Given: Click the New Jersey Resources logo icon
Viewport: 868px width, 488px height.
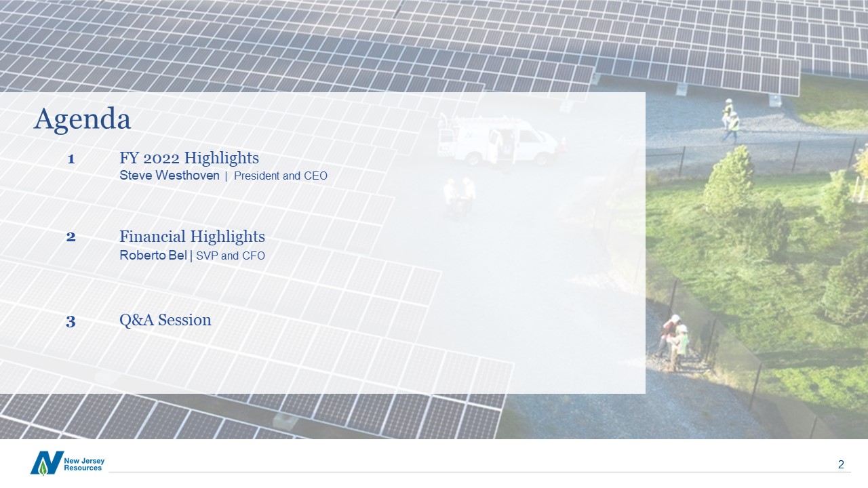Looking at the screenshot, I should coord(46,463).
